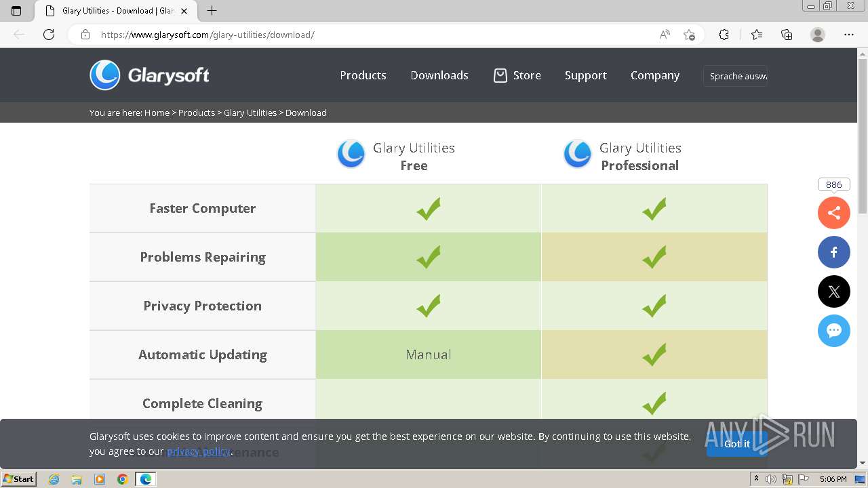Go to the Glary Utilities breadcrumb link

coord(250,113)
